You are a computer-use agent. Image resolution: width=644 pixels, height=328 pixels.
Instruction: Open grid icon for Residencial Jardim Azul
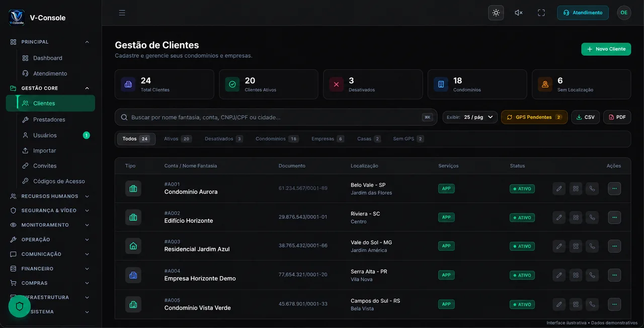576,246
